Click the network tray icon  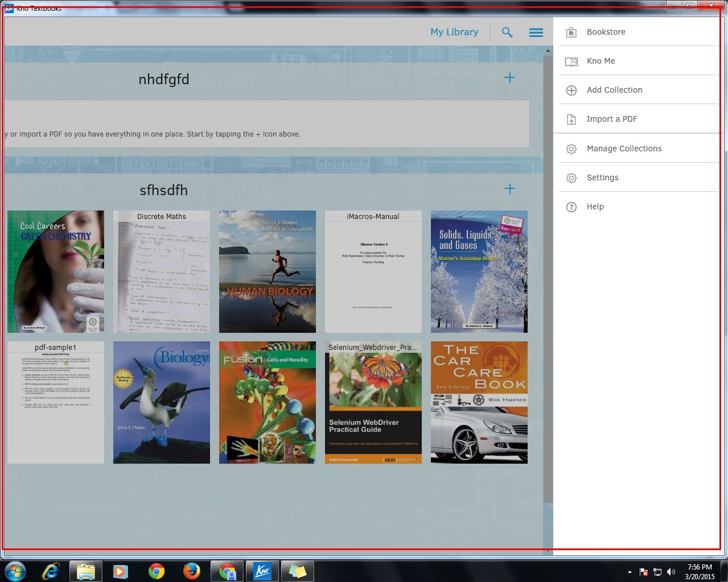pos(657,572)
